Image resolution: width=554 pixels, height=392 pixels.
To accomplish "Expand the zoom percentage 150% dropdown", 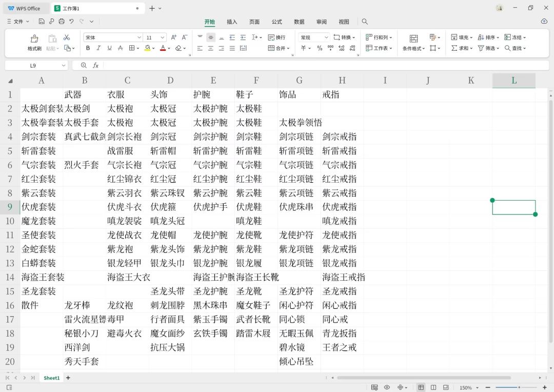I will pyautogui.click(x=477, y=387).
